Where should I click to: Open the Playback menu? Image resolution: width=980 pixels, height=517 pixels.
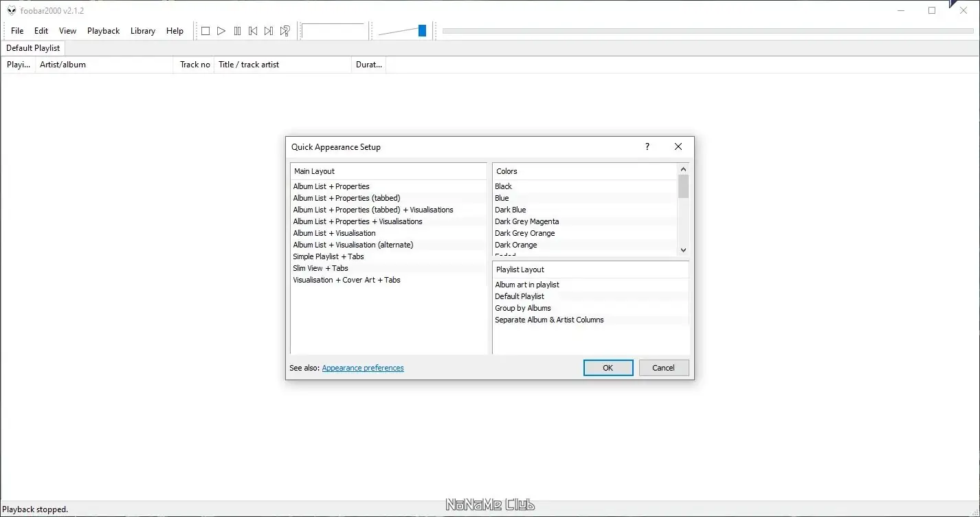[x=103, y=31]
